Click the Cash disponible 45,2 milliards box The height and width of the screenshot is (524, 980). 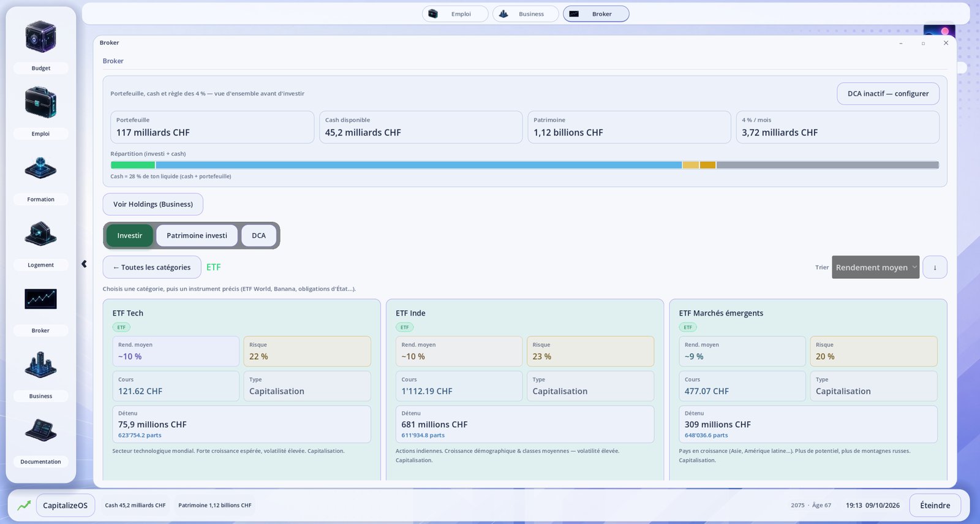tap(421, 127)
